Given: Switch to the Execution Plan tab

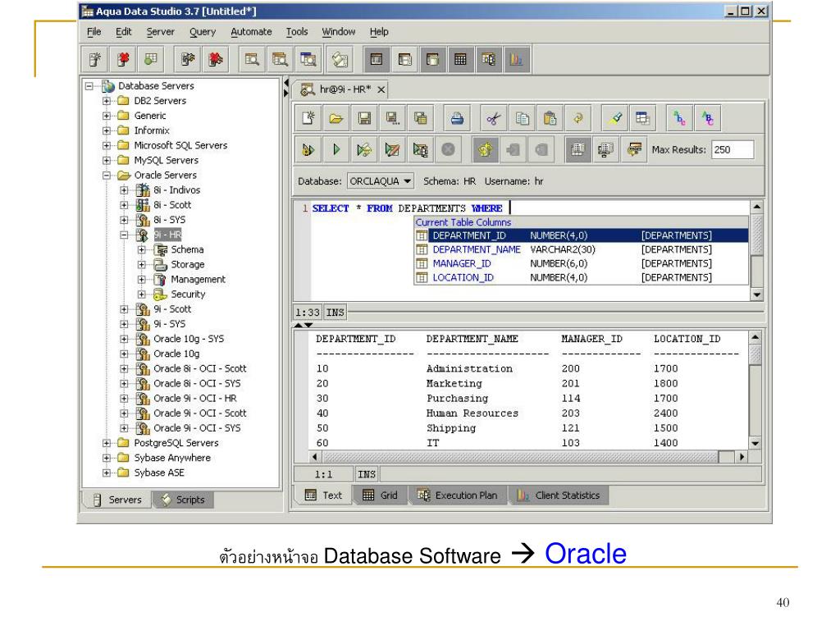Looking at the screenshot, I should pos(457,495).
